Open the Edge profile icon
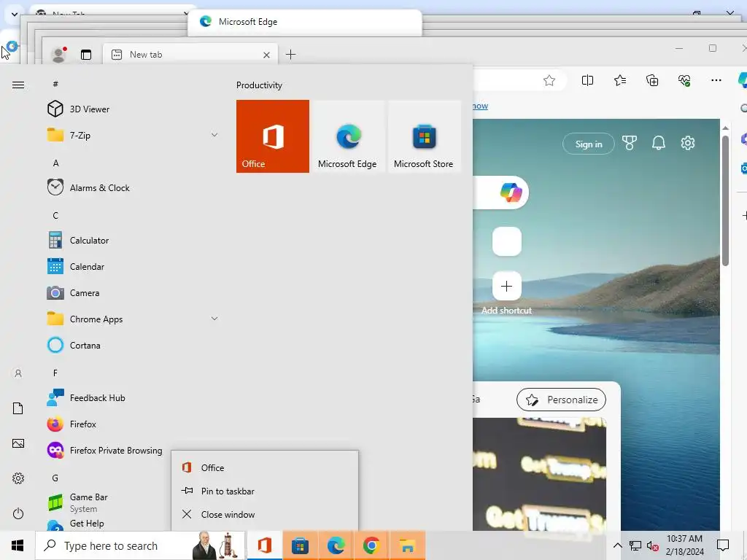The image size is (747, 560). pos(59,55)
